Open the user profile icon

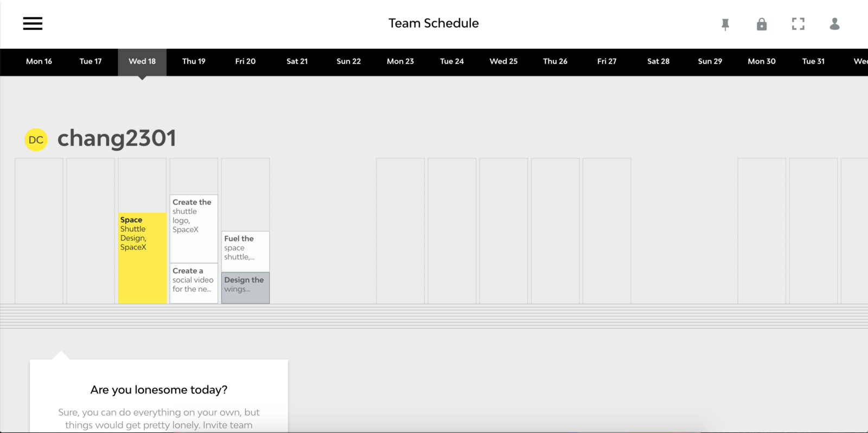[x=834, y=24]
